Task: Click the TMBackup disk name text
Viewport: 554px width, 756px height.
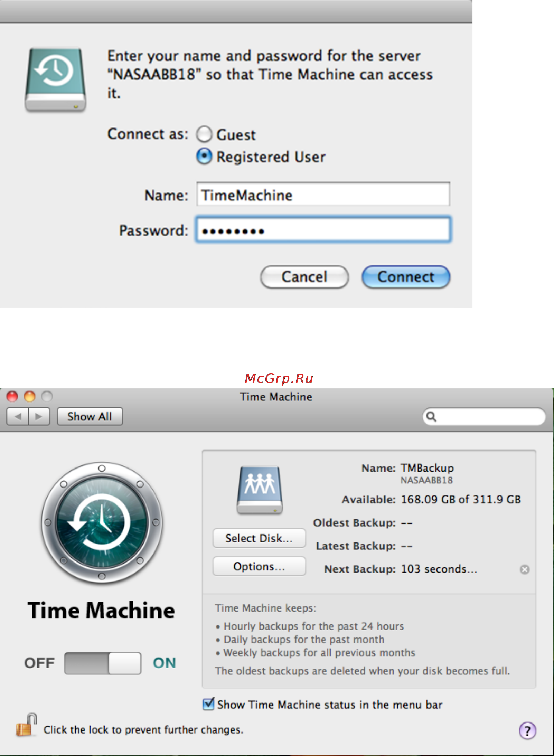Action: click(x=427, y=468)
